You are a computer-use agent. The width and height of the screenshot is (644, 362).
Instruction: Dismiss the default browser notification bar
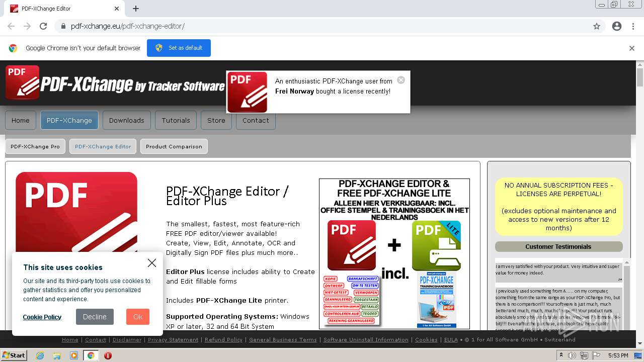coord(632,48)
